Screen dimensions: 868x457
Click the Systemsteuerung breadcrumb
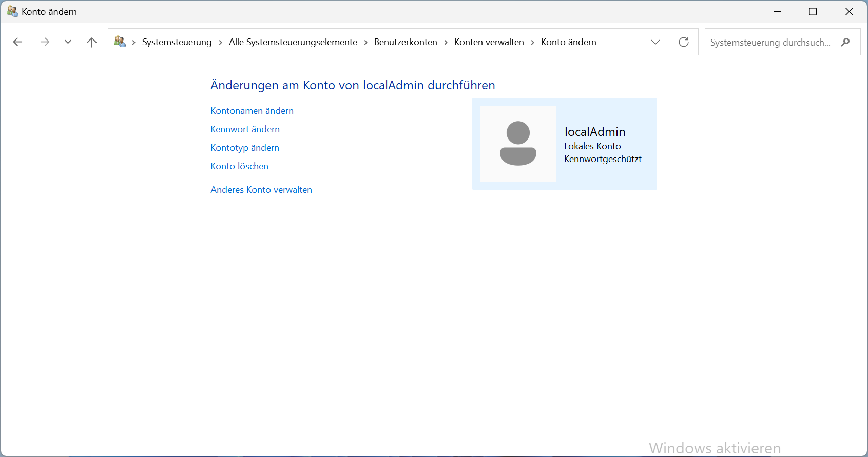pyautogui.click(x=177, y=42)
